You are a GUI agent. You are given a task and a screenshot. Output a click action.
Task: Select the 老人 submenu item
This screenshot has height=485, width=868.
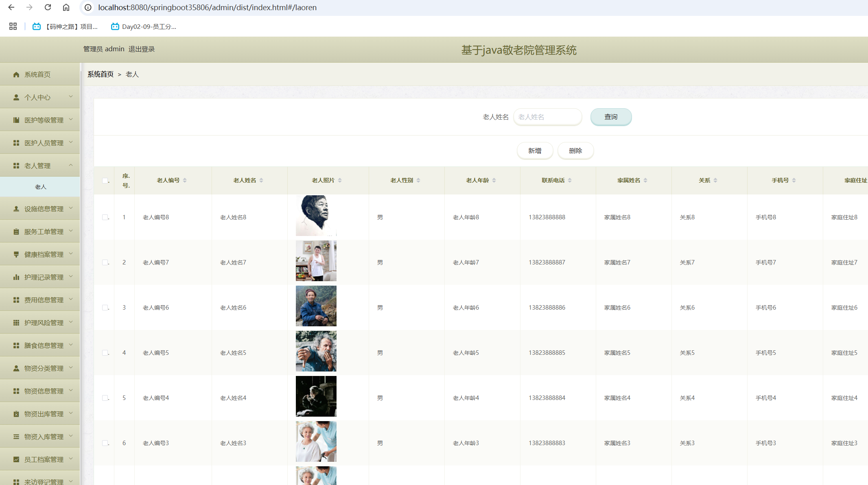[x=40, y=187]
